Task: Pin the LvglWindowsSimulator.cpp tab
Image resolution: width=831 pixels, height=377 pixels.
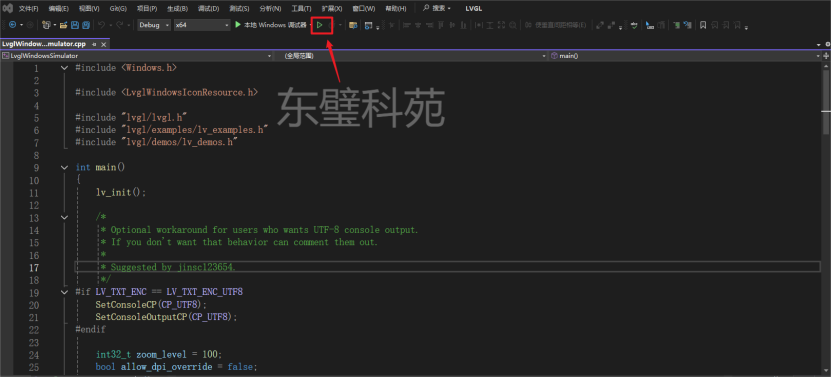Action: point(94,45)
